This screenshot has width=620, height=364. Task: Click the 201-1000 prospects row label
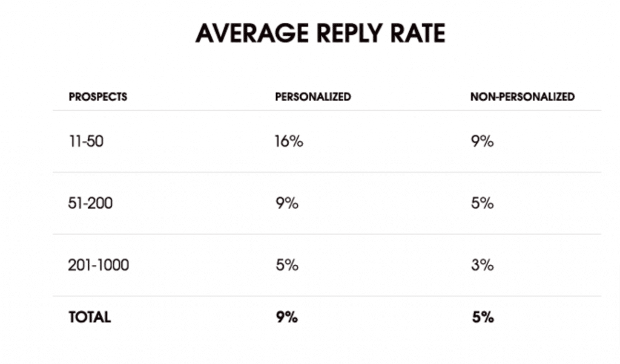click(99, 265)
